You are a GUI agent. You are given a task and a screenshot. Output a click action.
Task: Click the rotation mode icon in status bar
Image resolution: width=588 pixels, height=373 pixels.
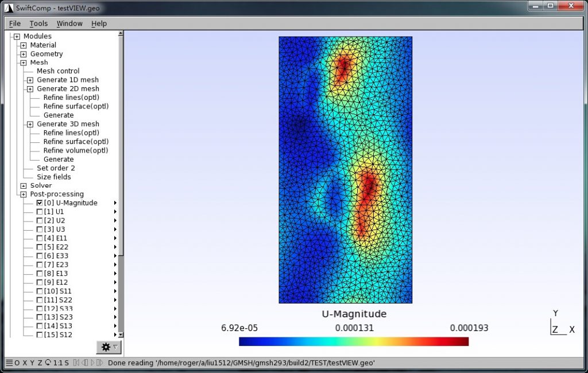(x=48, y=363)
